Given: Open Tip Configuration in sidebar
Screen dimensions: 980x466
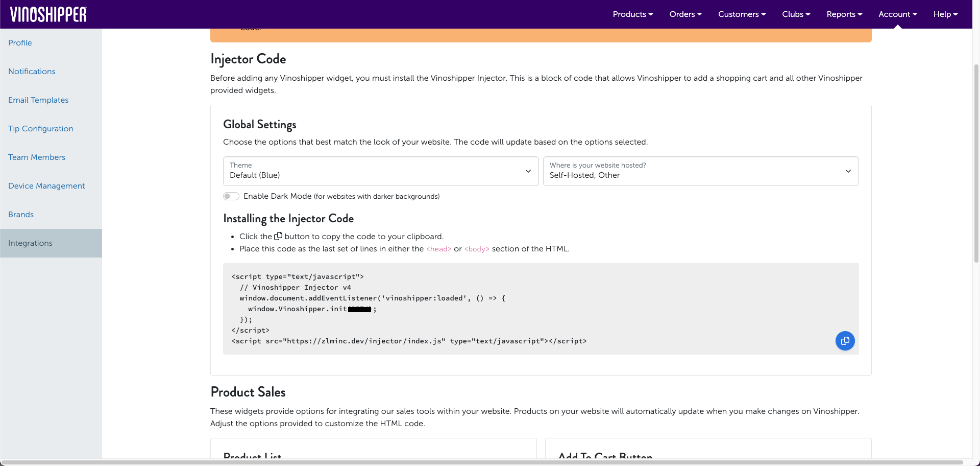Looking at the screenshot, I should click(51, 129).
